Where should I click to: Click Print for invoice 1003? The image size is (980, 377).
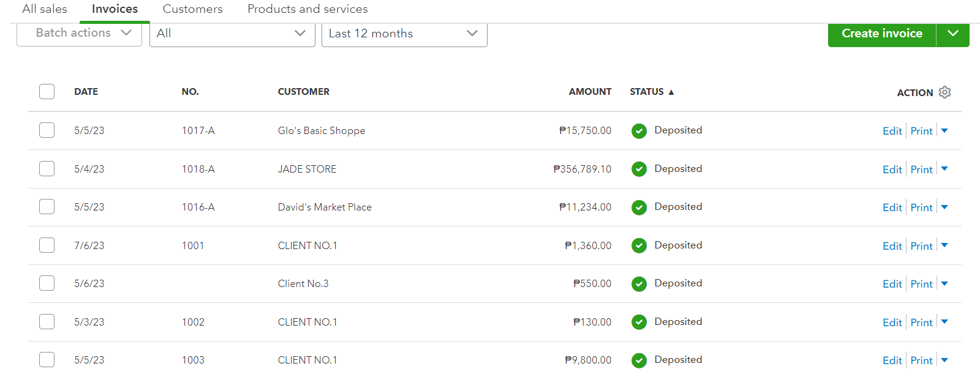pyautogui.click(x=921, y=360)
